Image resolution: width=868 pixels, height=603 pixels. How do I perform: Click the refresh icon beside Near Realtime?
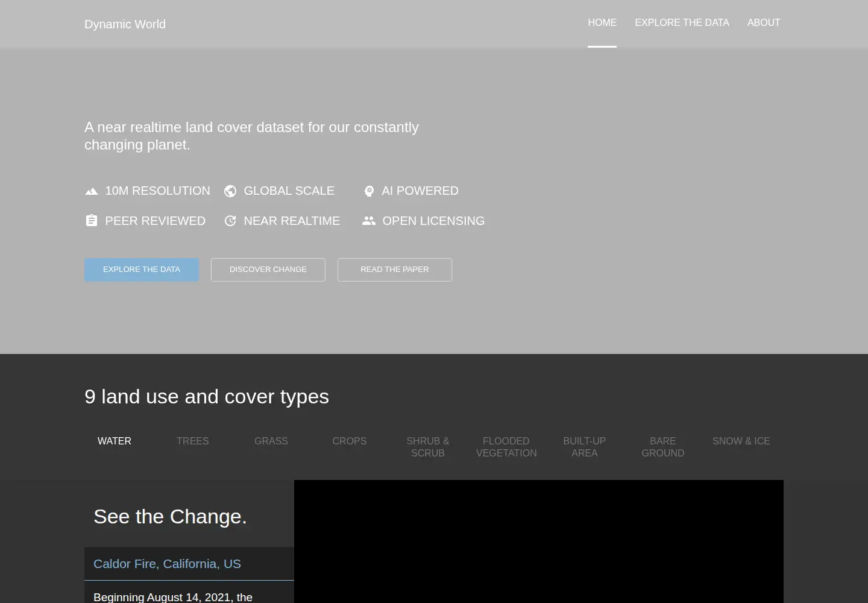click(230, 221)
